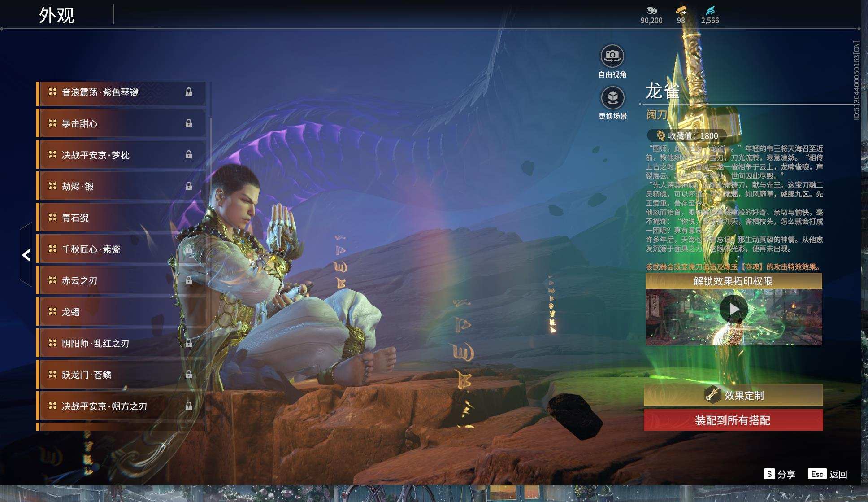
Task: Click the silver coin currency icon above 90,200
Action: click(651, 10)
